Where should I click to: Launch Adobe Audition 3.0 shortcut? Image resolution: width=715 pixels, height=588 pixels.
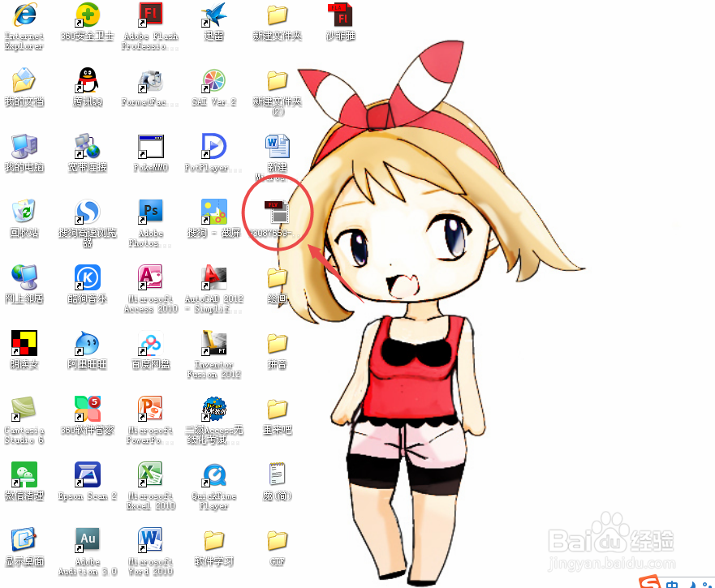click(88, 540)
